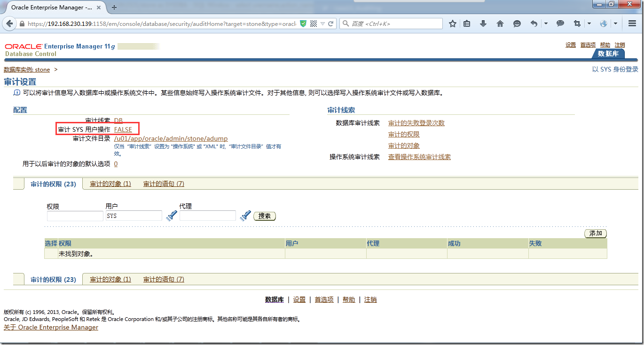Go back with the browser back arrow
This screenshot has width=644, height=345.
click(x=9, y=24)
